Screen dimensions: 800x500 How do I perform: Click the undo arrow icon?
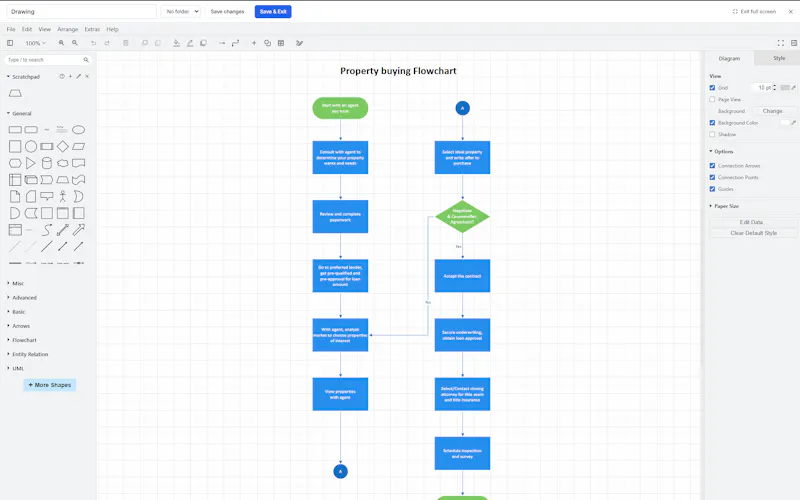(x=93, y=43)
